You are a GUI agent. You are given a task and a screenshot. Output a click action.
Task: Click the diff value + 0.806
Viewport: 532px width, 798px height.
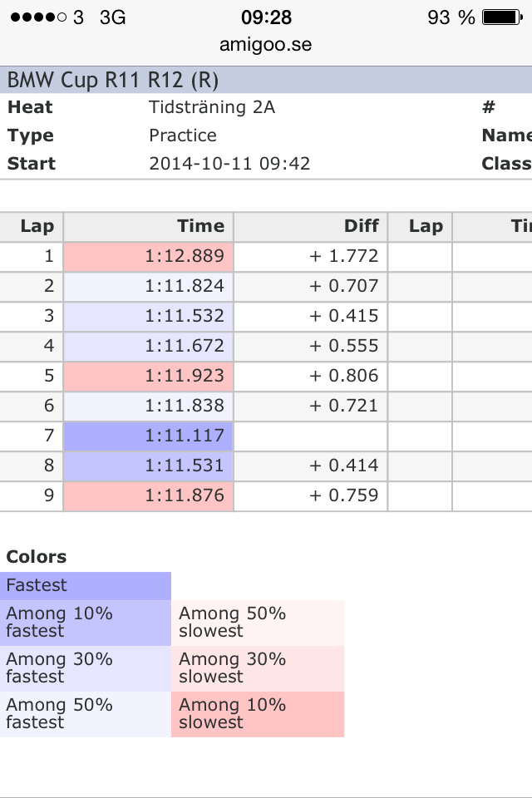(x=343, y=376)
